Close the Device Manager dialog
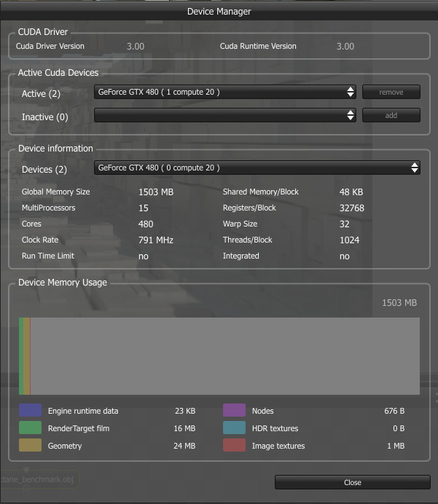438x504 pixels. [x=353, y=482]
